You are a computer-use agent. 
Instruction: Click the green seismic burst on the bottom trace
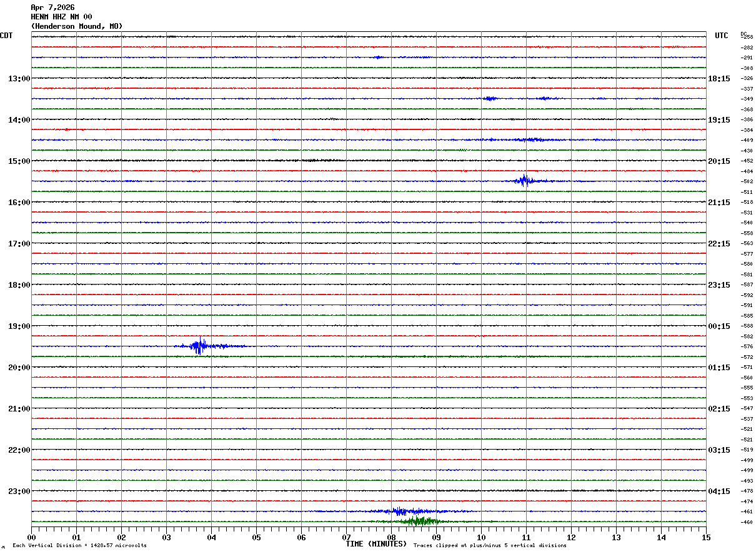419,521
